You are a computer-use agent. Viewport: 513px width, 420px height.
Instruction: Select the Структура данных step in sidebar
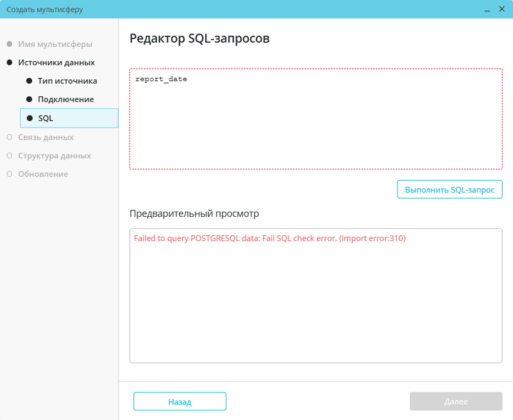pyautogui.click(x=55, y=156)
